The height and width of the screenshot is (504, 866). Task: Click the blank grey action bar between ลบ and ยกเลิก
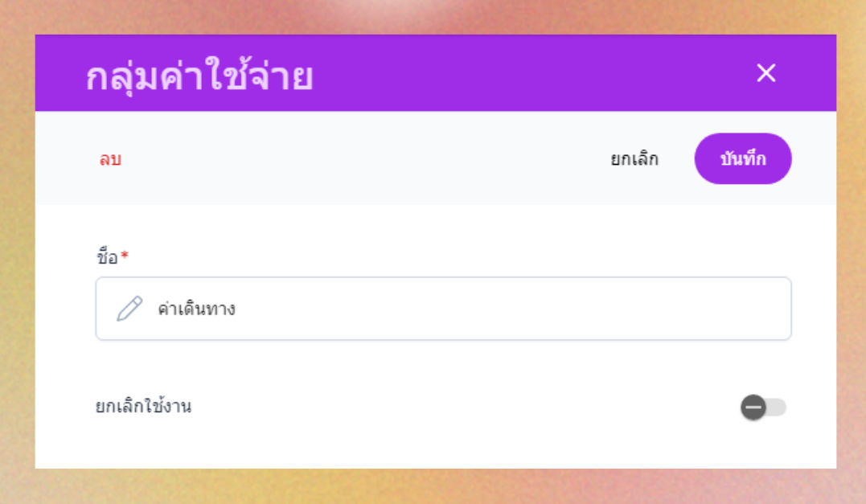click(x=362, y=159)
